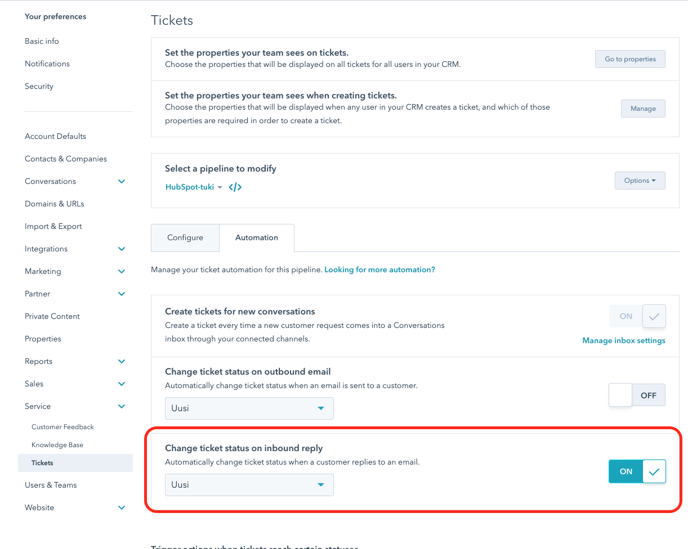
Task: Turn off Change ticket status on inbound reply
Action: click(x=637, y=471)
